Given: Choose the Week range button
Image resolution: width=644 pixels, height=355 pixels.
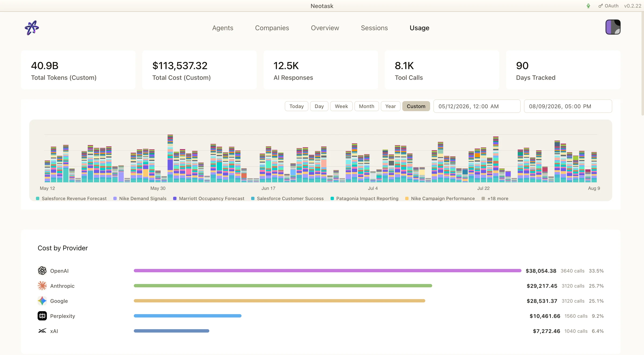Looking at the screenshot, I should point(341,106).
